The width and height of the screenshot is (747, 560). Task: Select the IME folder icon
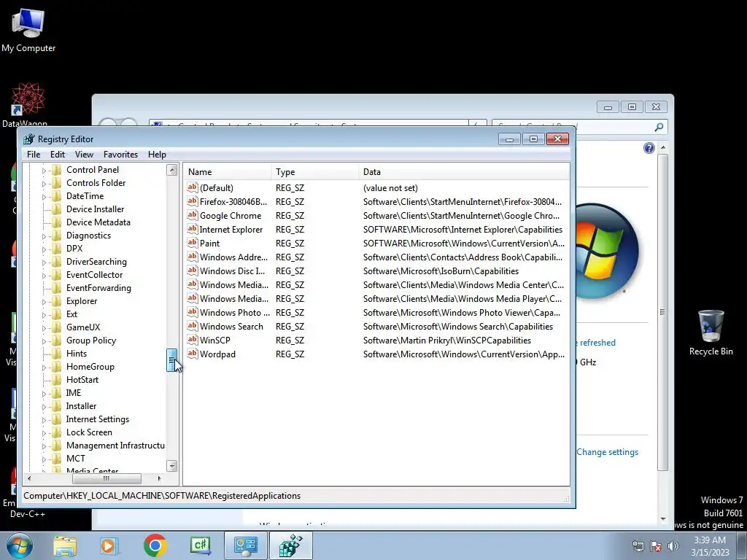coord(57,393)
